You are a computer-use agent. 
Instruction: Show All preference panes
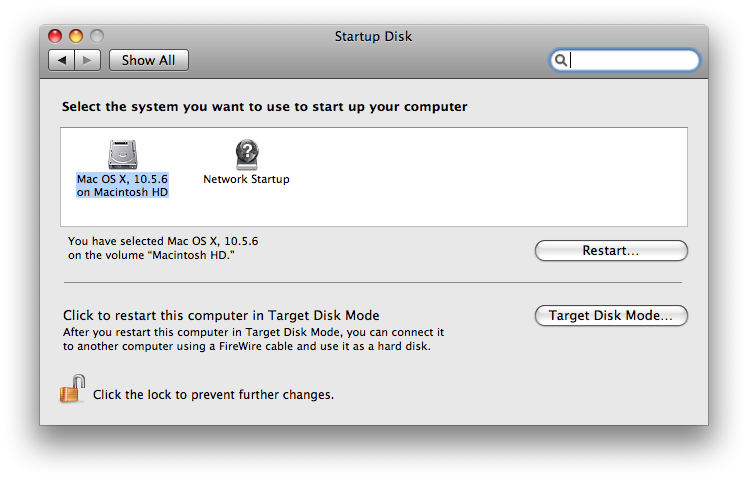click(148, 60)
